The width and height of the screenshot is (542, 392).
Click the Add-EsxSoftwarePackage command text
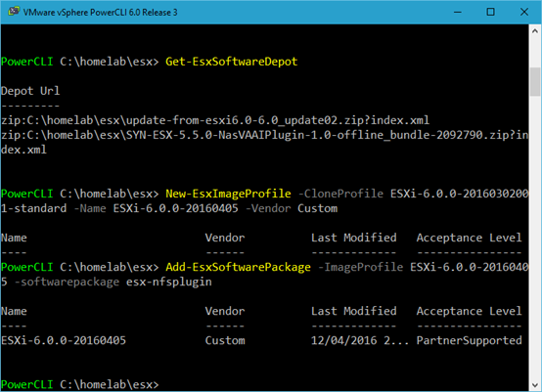tap(238, 267)
